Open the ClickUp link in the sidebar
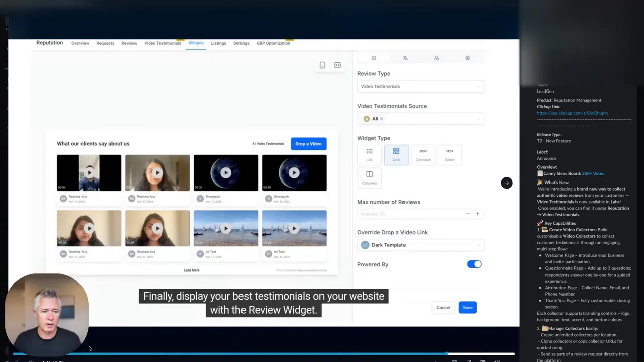 [573, 113]
